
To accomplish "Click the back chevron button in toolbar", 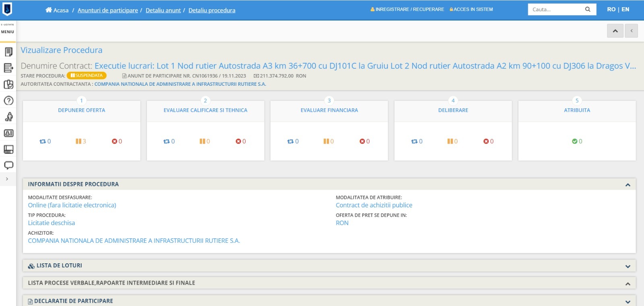I will [631, 31].
